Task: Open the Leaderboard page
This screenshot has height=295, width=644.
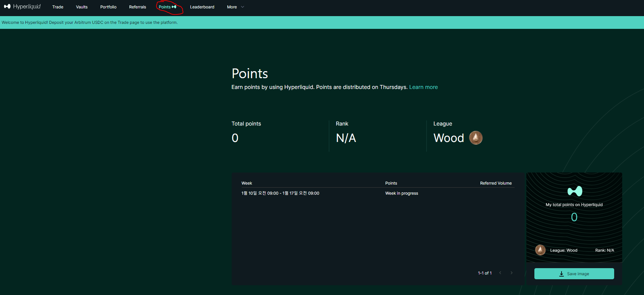Action: coord(202,7)
